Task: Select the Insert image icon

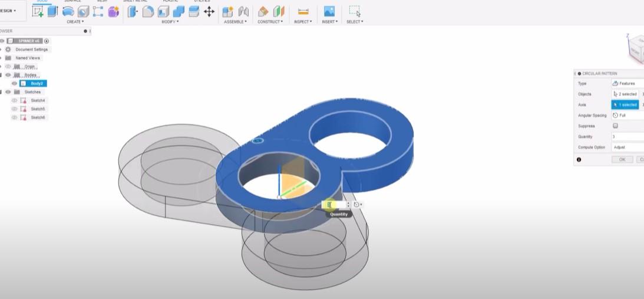Action: tap(329, 12)
